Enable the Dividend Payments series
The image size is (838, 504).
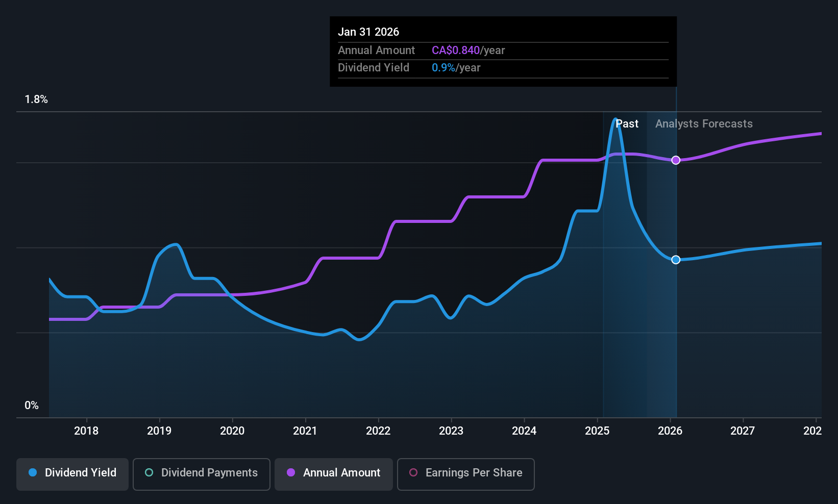[x=202, y=474]
